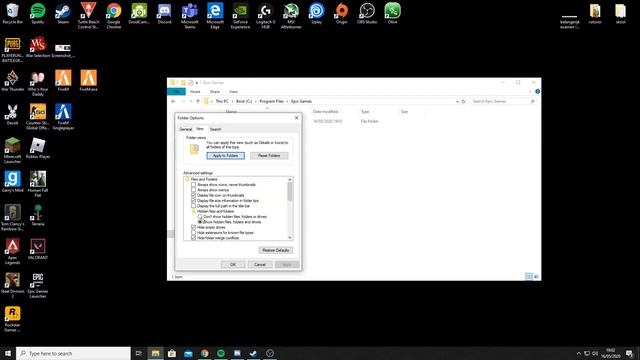Select the Rockstar Games desktop icon
This screenshot has height=360, width=640.
(x=13, y=319)
